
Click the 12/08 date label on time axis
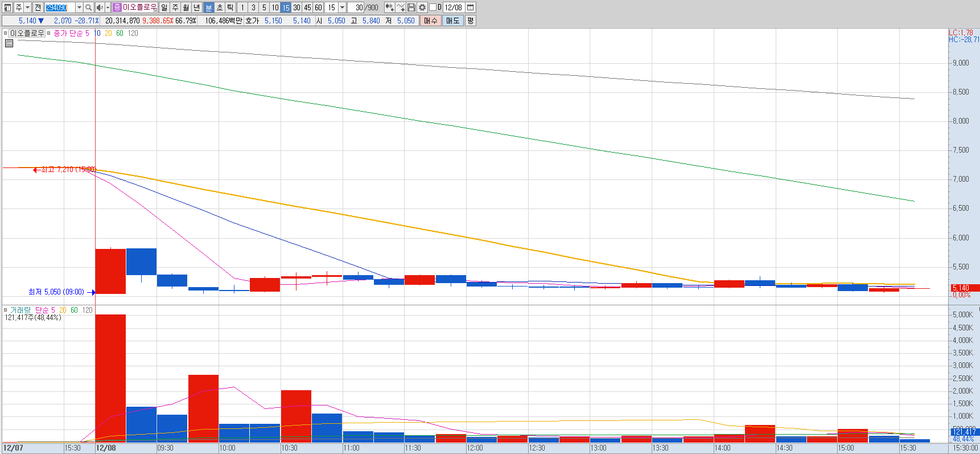[x=106, y=448]
